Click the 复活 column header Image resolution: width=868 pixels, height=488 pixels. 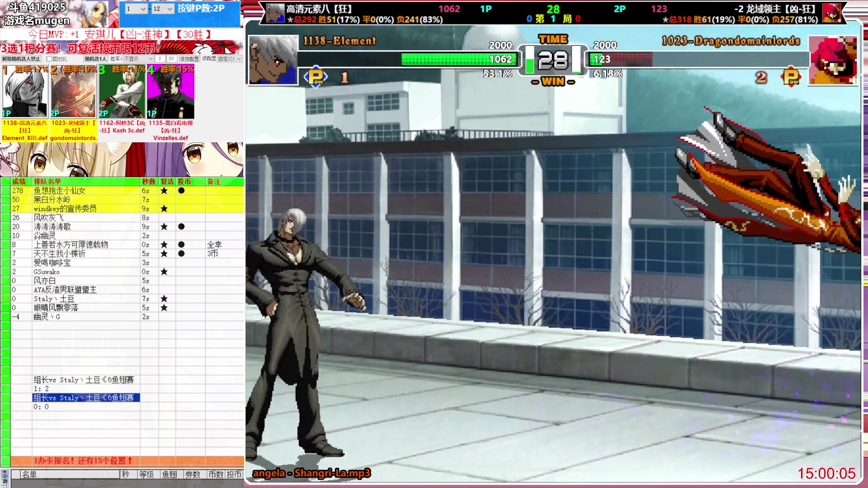click(167, 181)
